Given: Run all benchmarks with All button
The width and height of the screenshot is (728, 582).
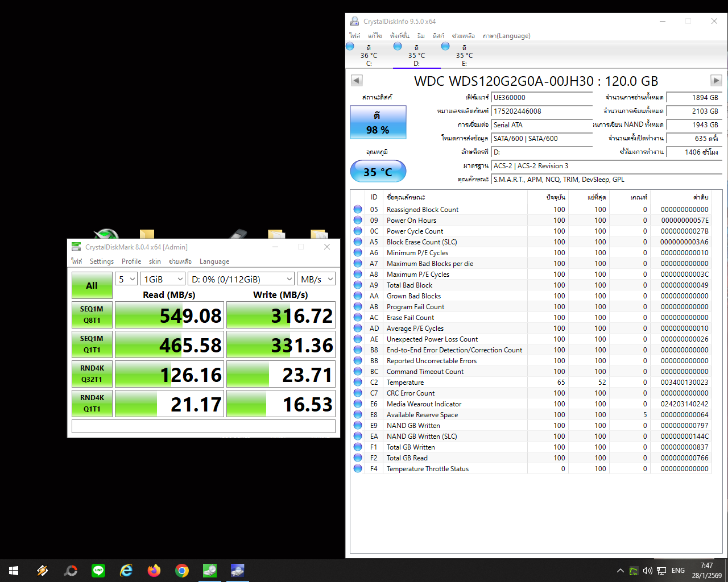Looking at the screenshot, I should tap(92, 285).
